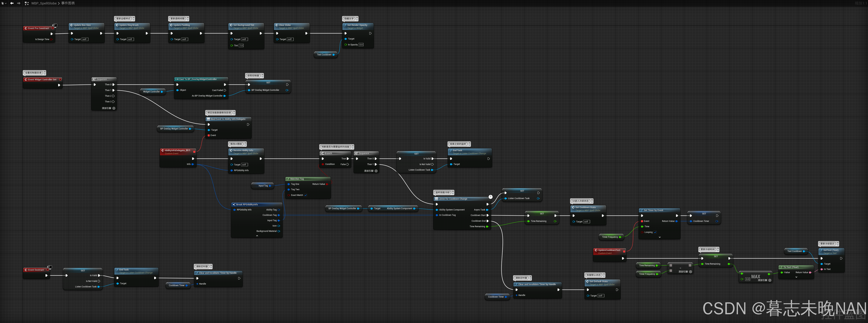868x323 pixels.
Task: Open the bookmarks dropdown in top-left
Action: coord(4,3)
